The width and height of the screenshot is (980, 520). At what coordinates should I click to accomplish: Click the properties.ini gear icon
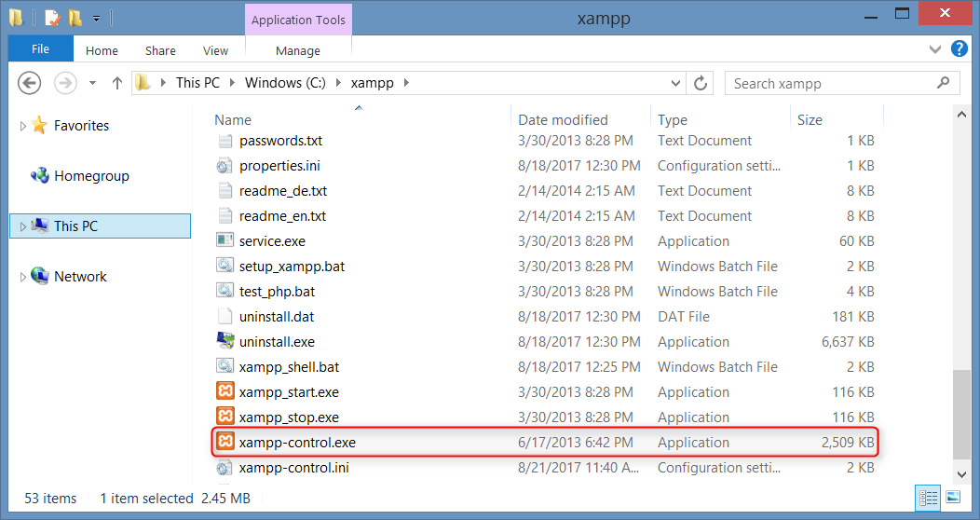(x=225, y=166)
